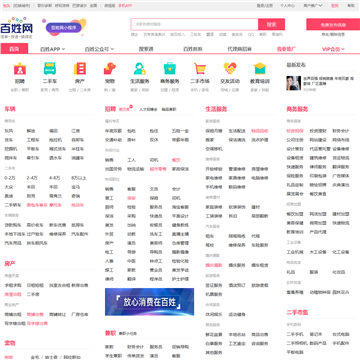
Task: Expand the 百姓APP dropdown
Action: tap(52, 49)
